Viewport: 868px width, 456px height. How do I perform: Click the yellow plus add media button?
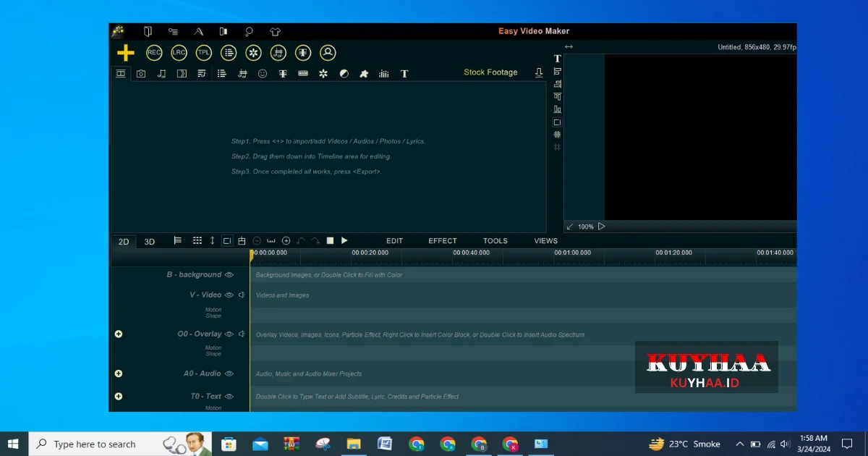coord(126,53)
